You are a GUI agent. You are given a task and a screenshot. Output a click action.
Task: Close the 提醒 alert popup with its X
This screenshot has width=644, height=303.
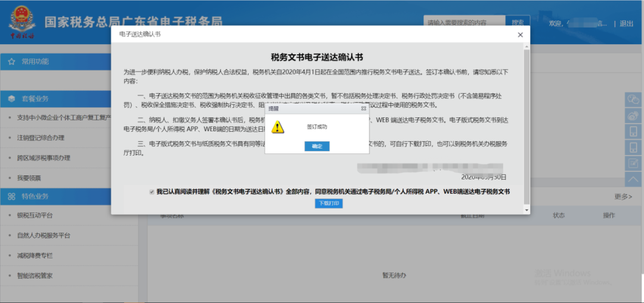[x=363, y=109]
